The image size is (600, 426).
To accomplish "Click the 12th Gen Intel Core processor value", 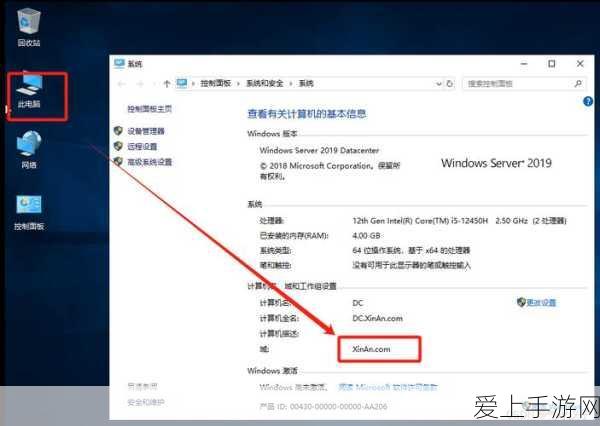I will 459,221.
